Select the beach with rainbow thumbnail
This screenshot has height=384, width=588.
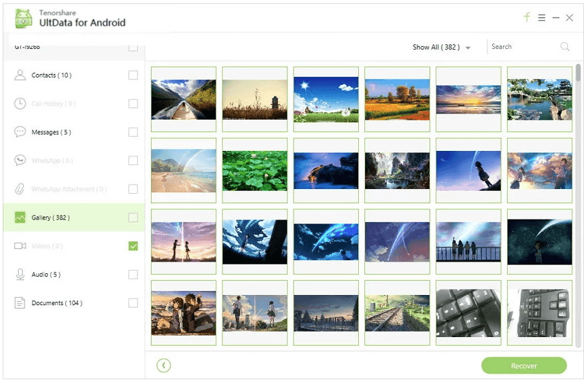click(184, 171)
